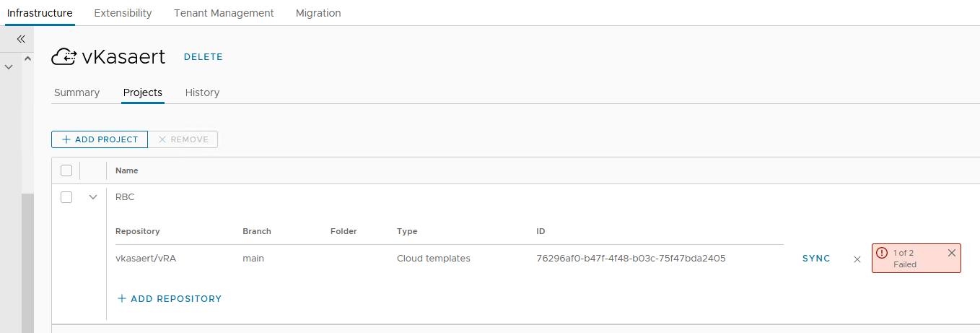Click the plus icon beside Add Repository
The width and height of the screenshot is (980, 333).
point(122,298)
